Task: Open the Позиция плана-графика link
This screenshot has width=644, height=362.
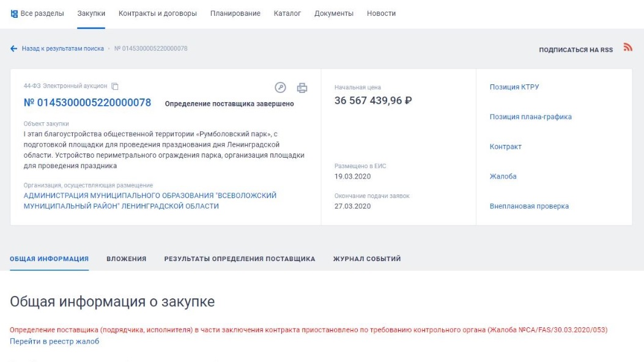Action: point(530,117)
